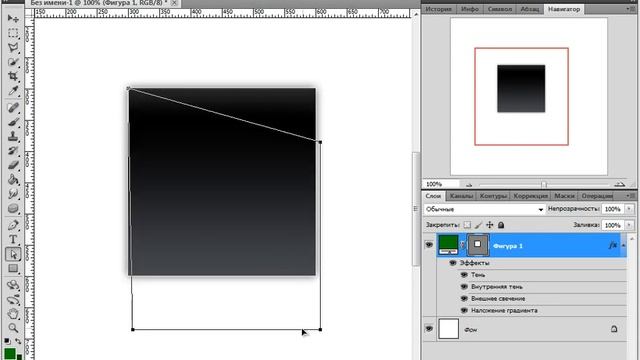Open the Navigator panel options menu

[x=630, y=9]
